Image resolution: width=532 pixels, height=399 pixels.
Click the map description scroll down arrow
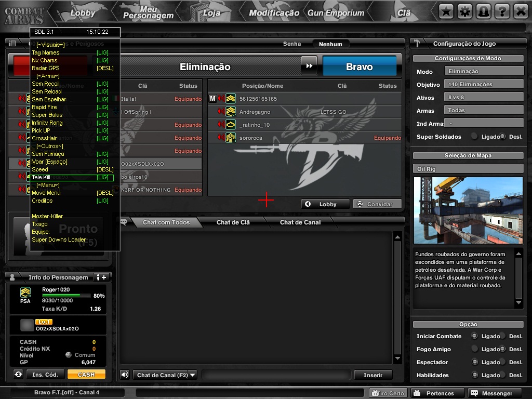point(518,303)
